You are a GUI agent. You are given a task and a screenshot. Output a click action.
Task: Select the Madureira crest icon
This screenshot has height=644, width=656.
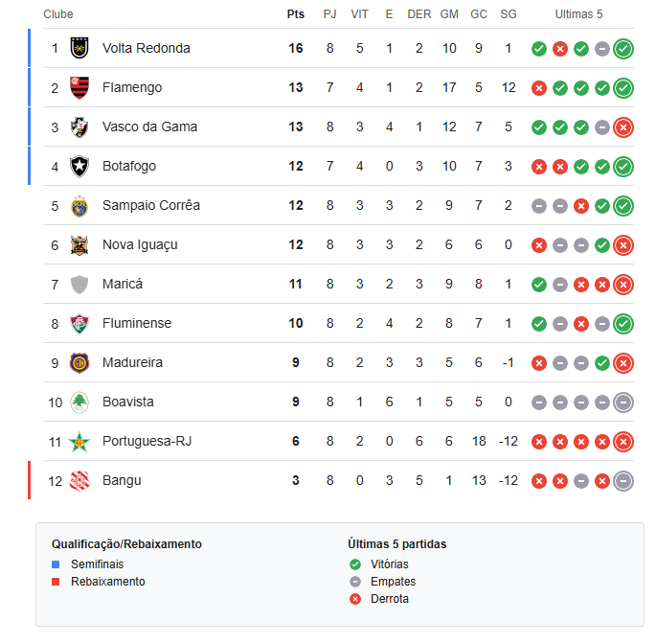point(79,363)
